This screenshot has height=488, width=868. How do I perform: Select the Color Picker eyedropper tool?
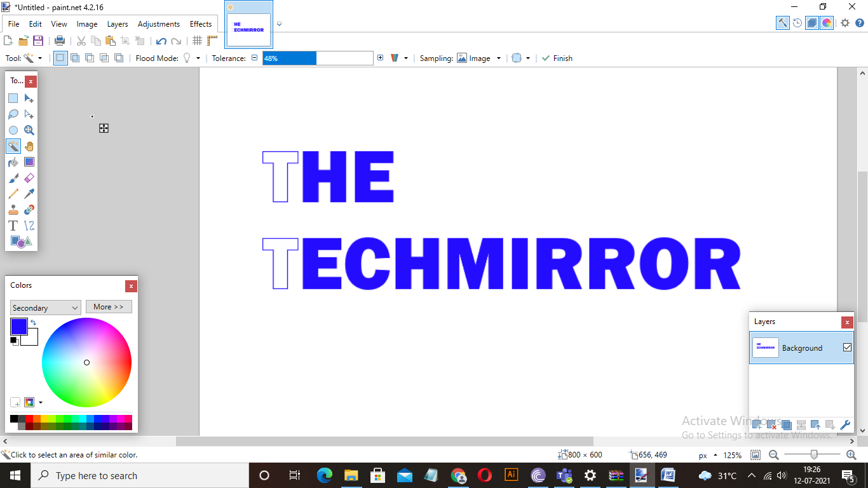pos(29,194)
